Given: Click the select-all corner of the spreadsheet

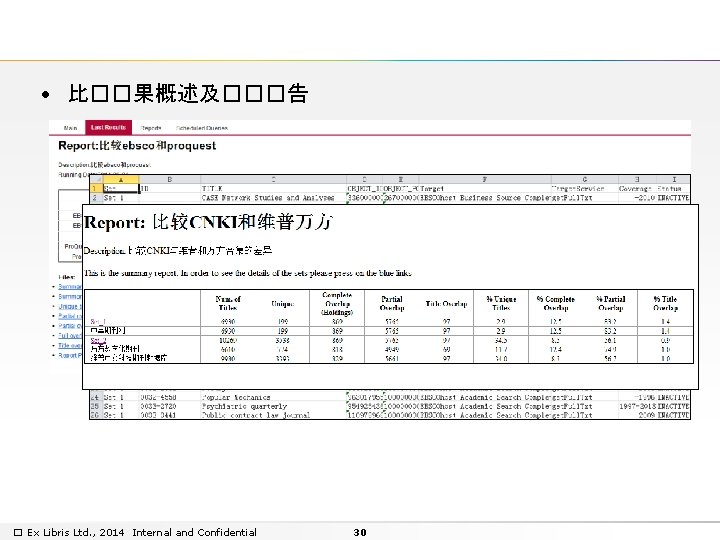Looking at the screenshot, I should click(96, 180).
